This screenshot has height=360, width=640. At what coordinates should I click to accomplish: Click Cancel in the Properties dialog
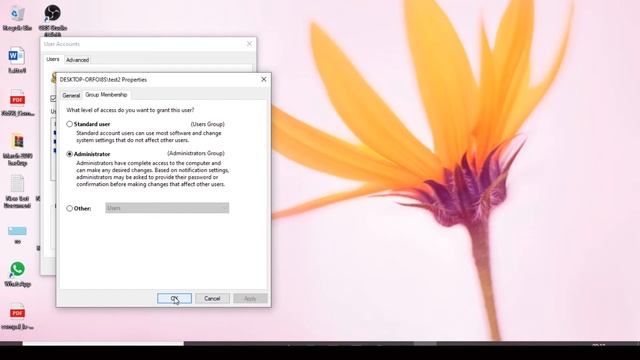point(212,298)
